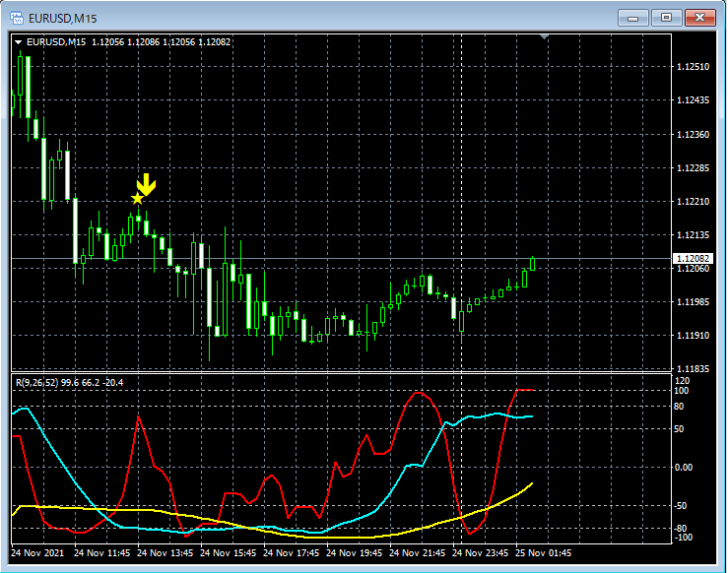Click price level 1.11985 on scale

point(694,302)
